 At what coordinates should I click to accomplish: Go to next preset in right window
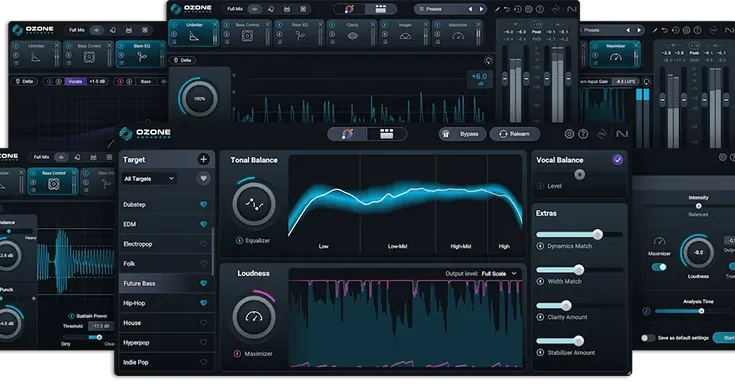[x=638, y=30]
